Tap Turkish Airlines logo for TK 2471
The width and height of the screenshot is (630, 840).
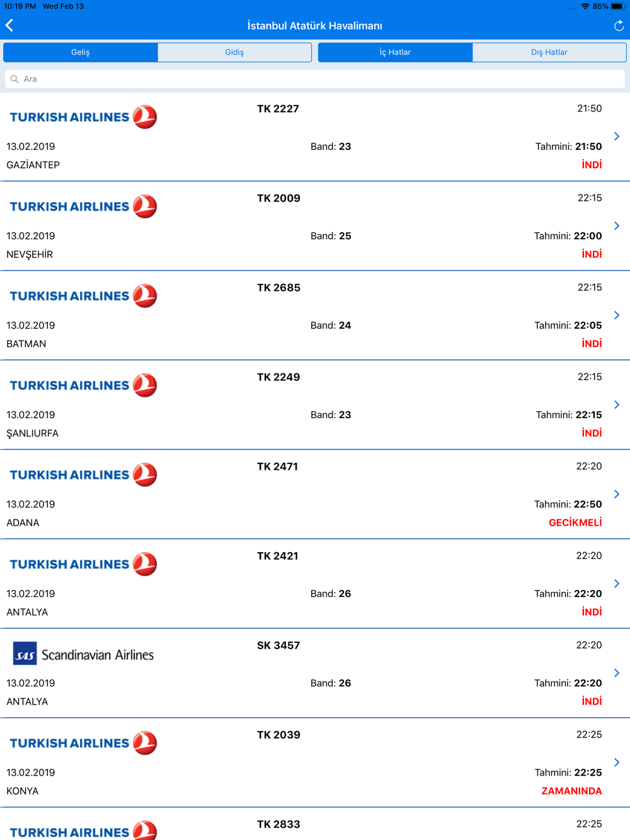[x=83, y=475]
